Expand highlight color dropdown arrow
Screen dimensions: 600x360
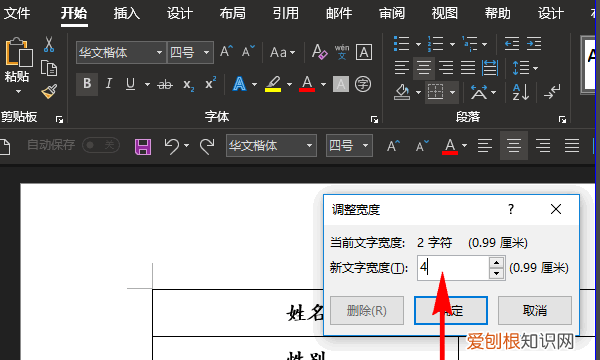pos(289,84)
